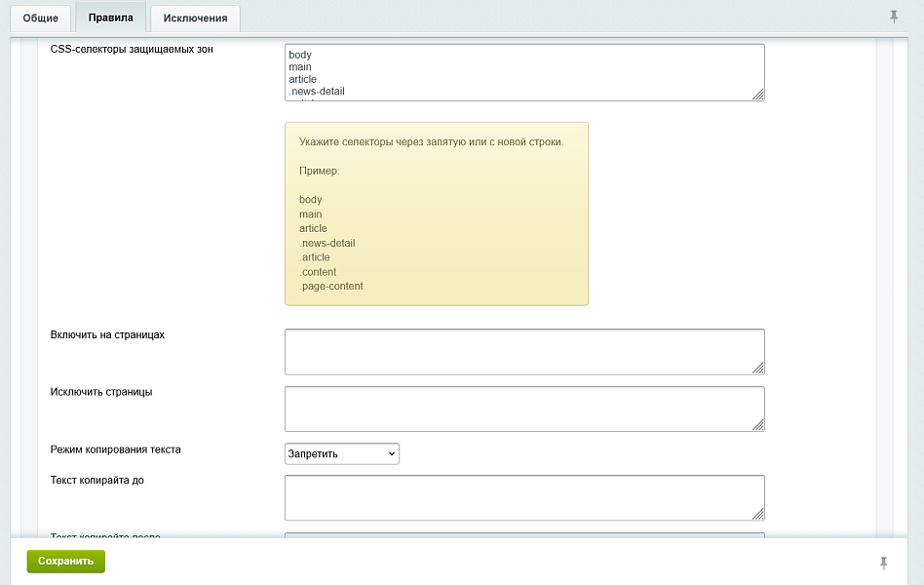
Task: Focus the CSS-селекторы защищаемых зон textarea
Action: point(517,71)
